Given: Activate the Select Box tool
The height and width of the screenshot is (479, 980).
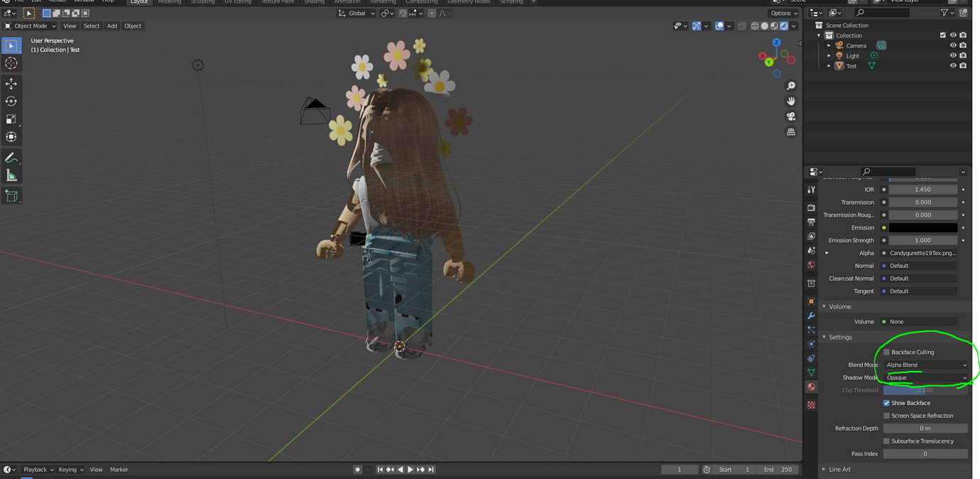Looking at the screenshot, I should [11, 45].
